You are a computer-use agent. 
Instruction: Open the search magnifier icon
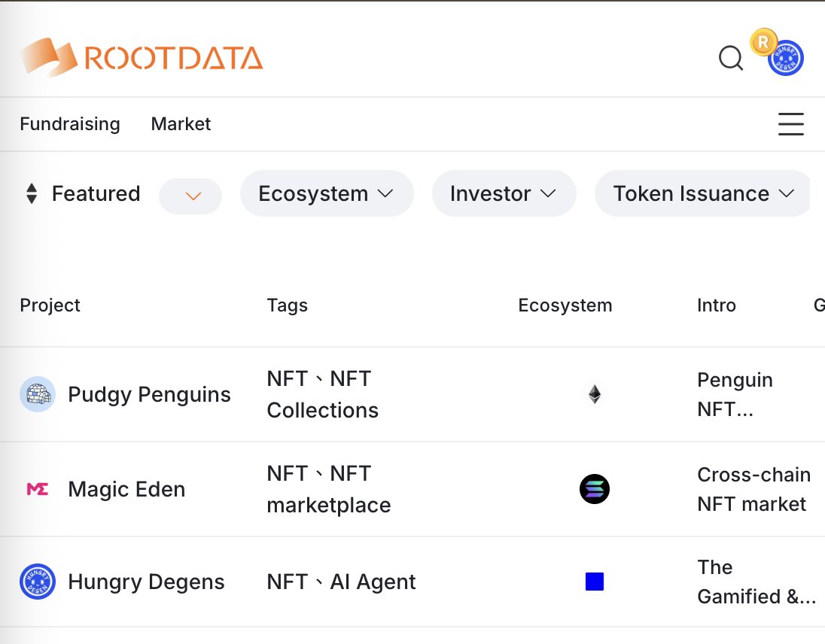(730, 58)
